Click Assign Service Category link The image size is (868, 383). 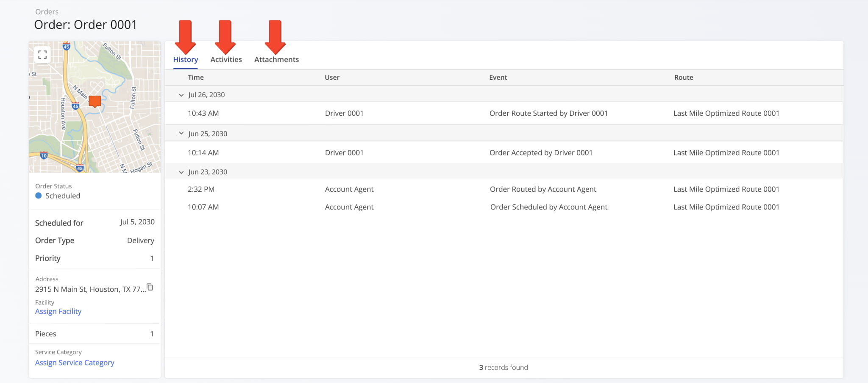click(x=75, y=362)
